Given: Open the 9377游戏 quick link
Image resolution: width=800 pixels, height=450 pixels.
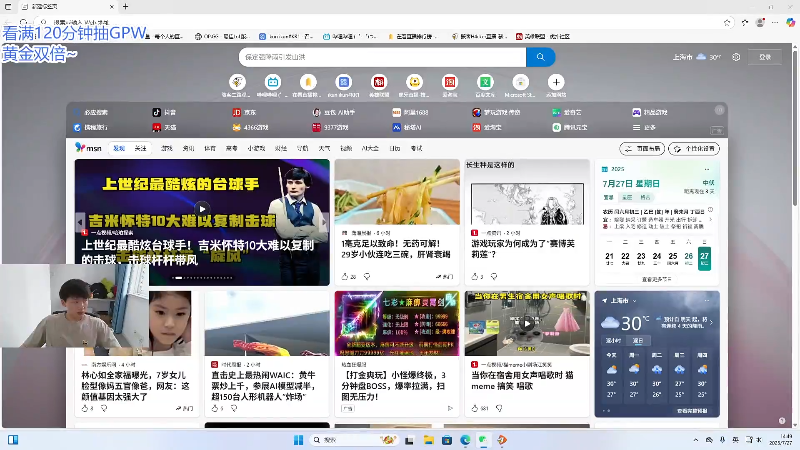Looking at the screenshot, I should coord(330,128).
